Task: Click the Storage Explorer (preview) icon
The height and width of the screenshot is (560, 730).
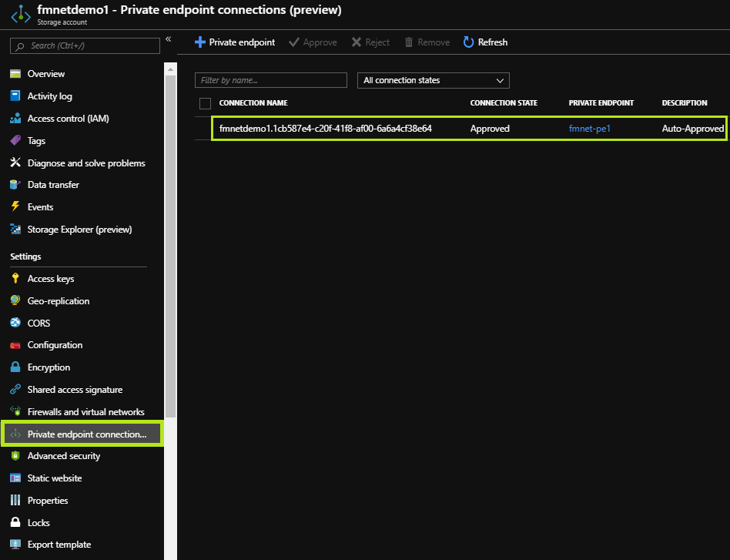Action: coord(15,230)
